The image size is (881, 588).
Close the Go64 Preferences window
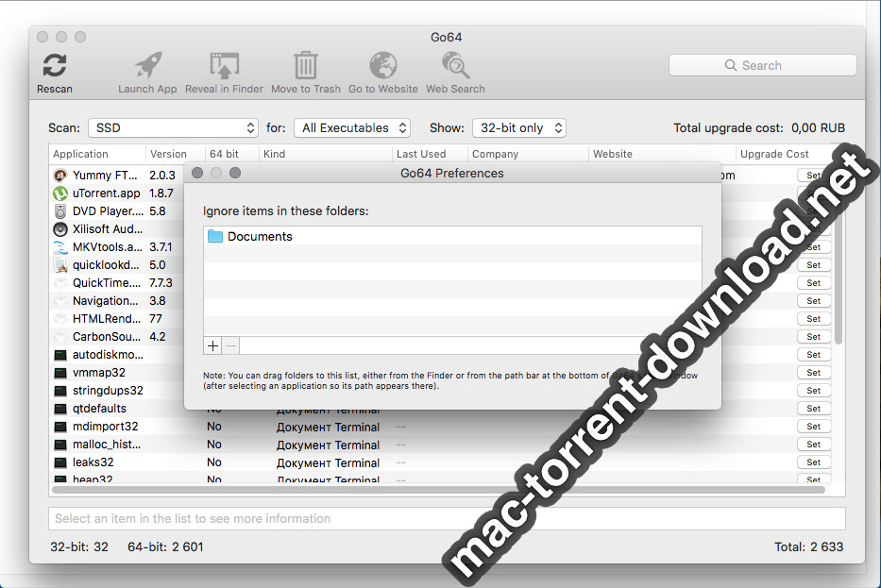[197, 173]
